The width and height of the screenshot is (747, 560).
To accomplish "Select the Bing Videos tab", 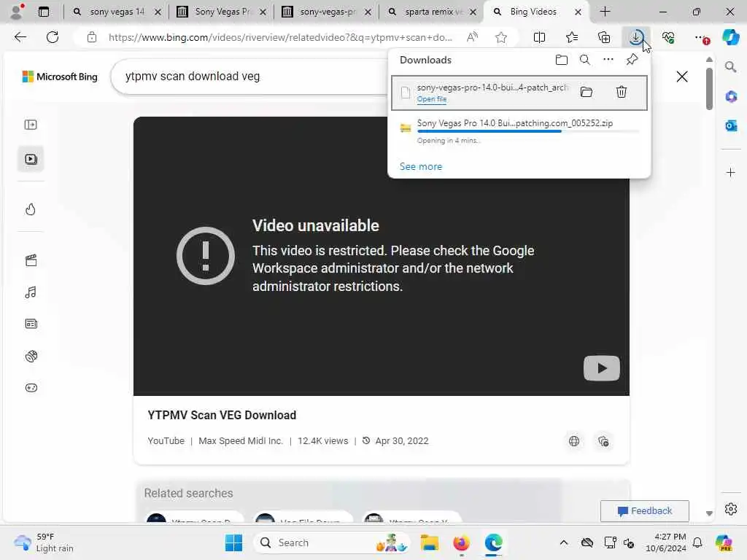I will (533, 12).
